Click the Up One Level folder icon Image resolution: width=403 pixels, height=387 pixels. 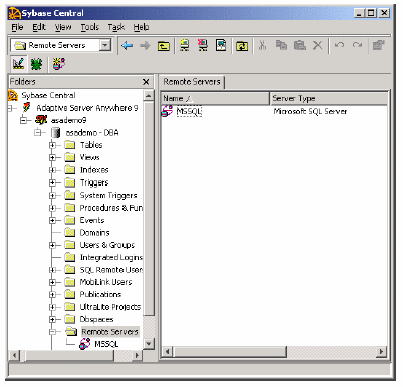(x=164, y=46)
